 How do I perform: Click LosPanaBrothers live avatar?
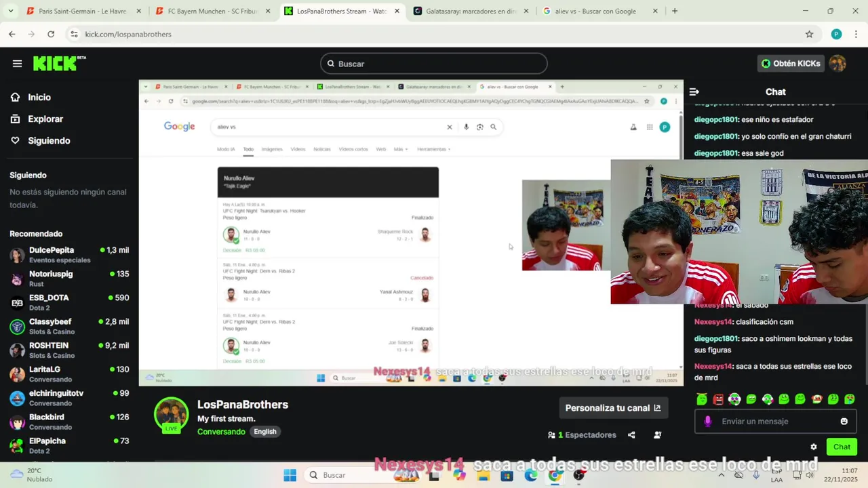[171, 415]
